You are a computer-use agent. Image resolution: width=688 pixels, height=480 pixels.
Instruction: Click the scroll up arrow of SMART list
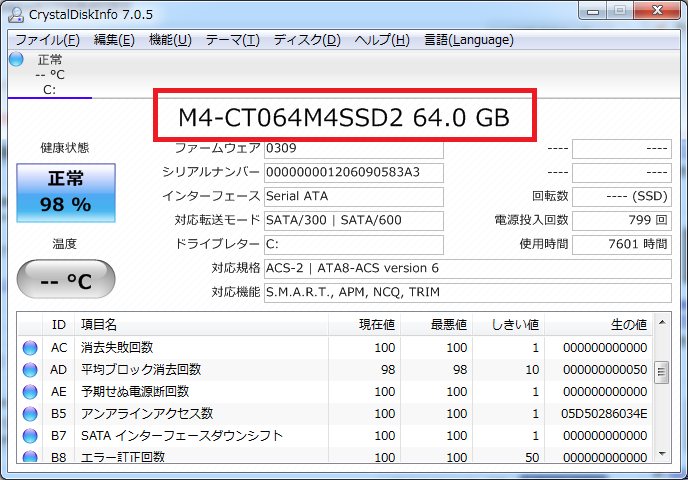click(x=662, y=322)
